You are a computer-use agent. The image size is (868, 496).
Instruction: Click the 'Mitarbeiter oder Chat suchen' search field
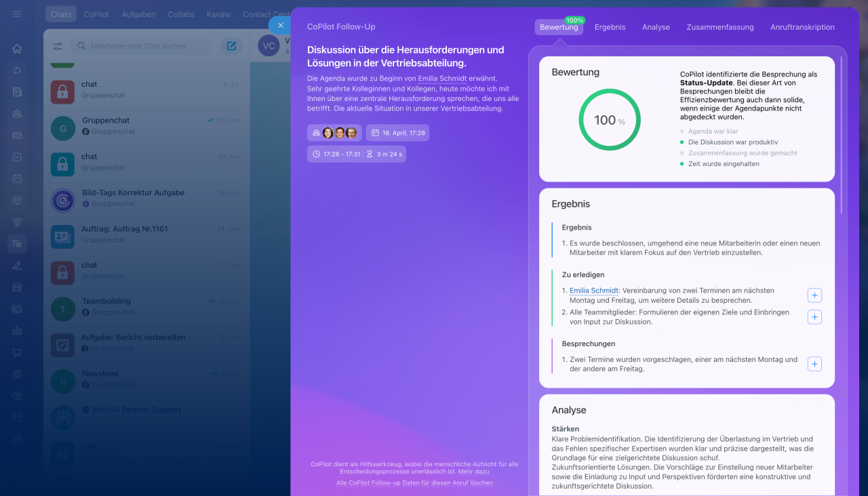142,46
